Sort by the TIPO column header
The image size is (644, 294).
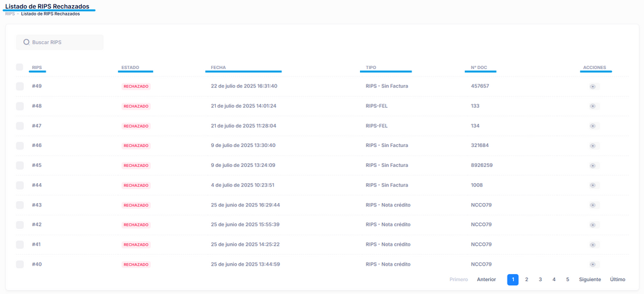pos(371,67)
